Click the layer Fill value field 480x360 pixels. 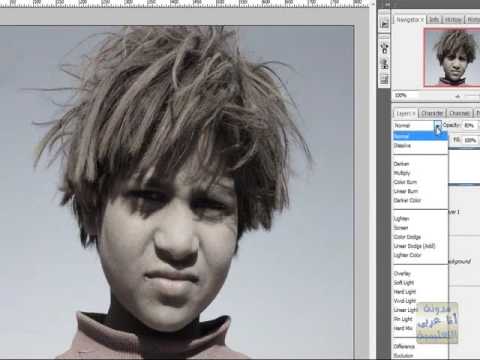pos(470,140)
